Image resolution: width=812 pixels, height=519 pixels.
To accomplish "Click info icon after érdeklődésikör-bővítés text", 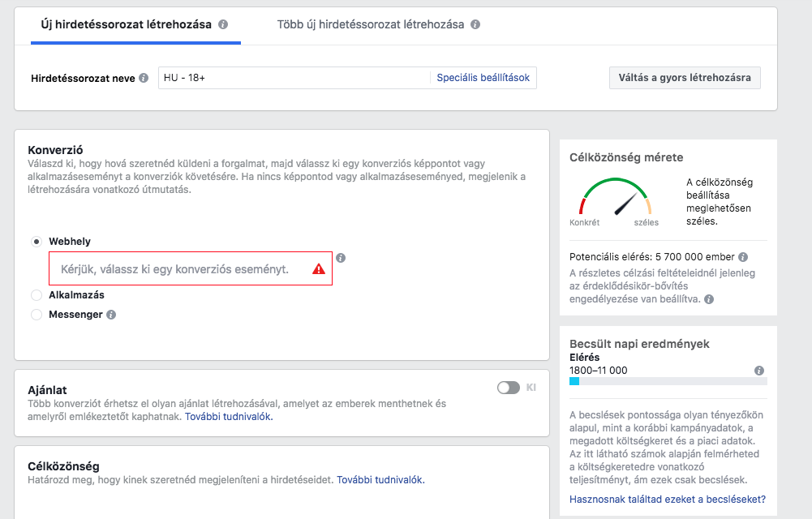I will tap(709, 299).
